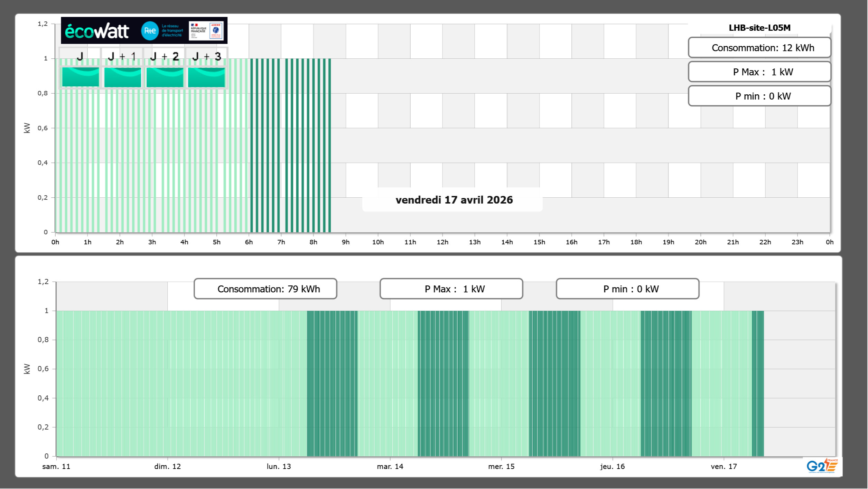Click the Consommation: 79 kWh box
The height and width of the screenshot is (489, 868).
(265, 289)
